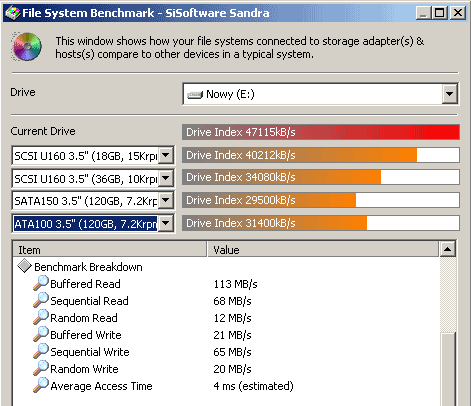The height and width of the screenshot is (406, 471).
Task: Click the magnifier icon next to Average Access Time
Action: click(x=41, y=385)
